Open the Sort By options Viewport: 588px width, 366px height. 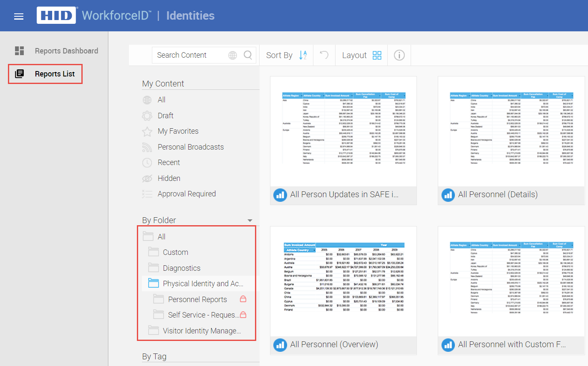[x=279, y=55]
